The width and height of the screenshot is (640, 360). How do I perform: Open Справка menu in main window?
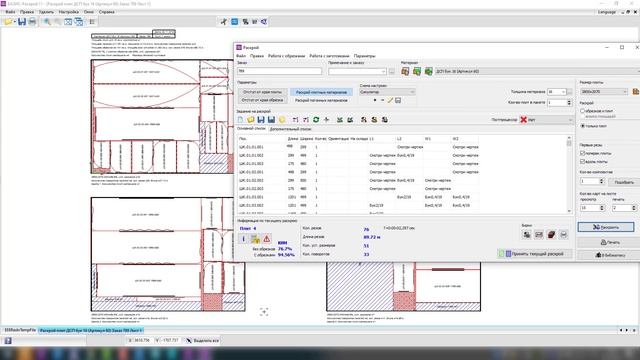coord(107,12)
